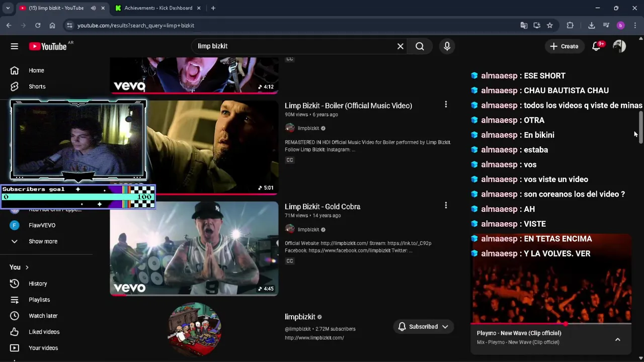Image resolution: width=644 pixels, height=362 pixels.
Task: Open the account avatar menu
Action: 619,46
